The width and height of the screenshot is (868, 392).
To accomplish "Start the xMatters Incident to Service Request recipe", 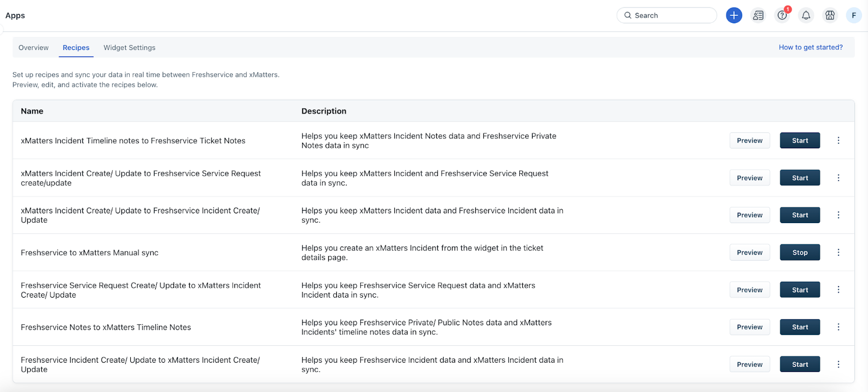I will [800, 178].
